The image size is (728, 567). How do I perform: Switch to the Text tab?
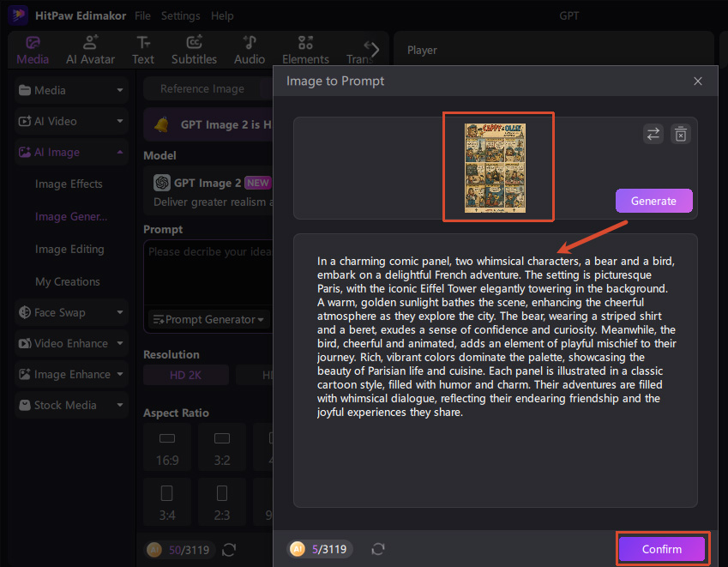point(143,50)
